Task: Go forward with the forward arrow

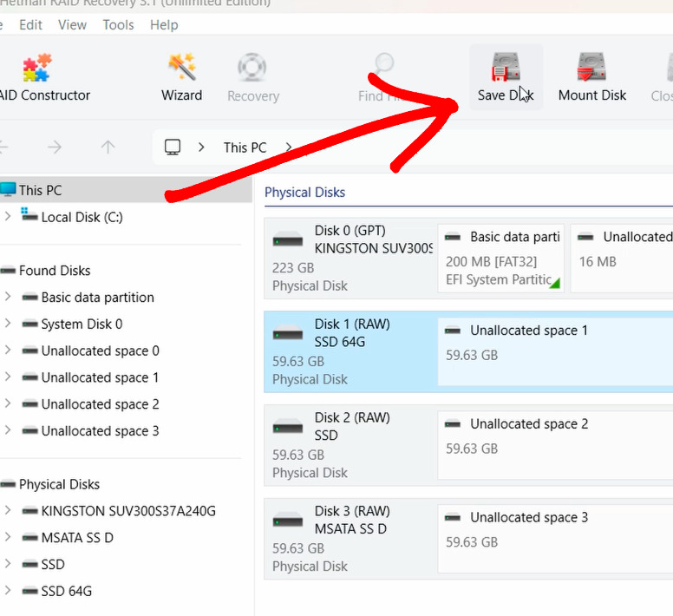Action: pos(55,147)
